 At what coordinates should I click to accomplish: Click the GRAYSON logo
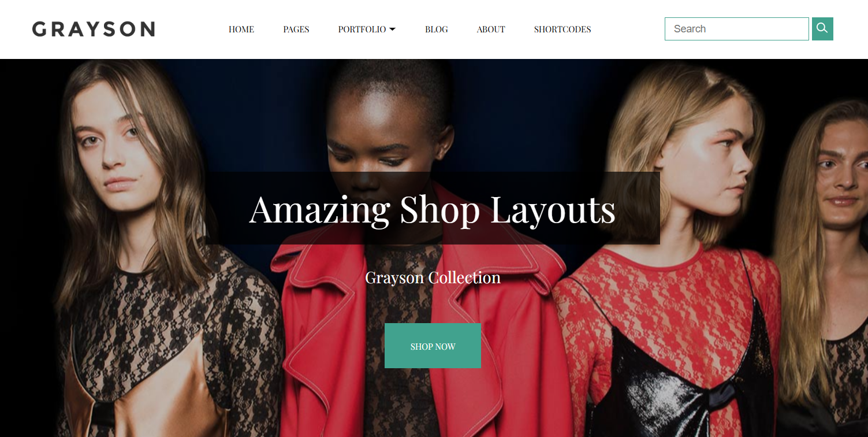click(94, 29)
